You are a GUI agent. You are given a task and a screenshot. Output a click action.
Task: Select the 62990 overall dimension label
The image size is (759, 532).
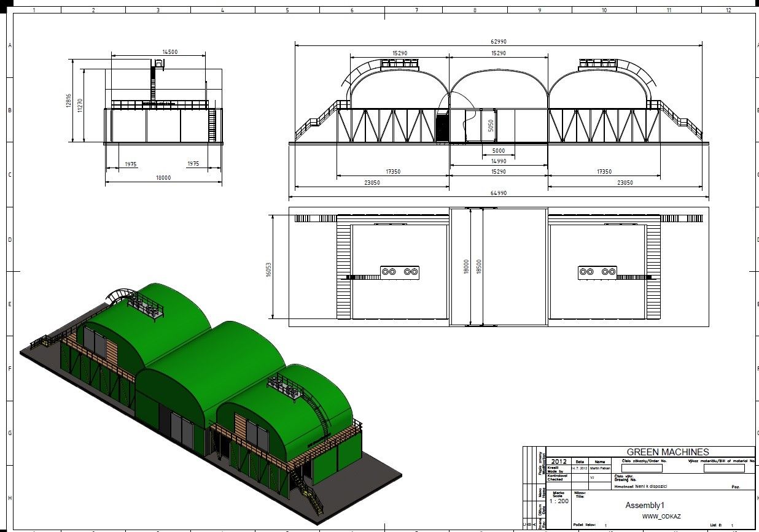[x=498, y=42]
